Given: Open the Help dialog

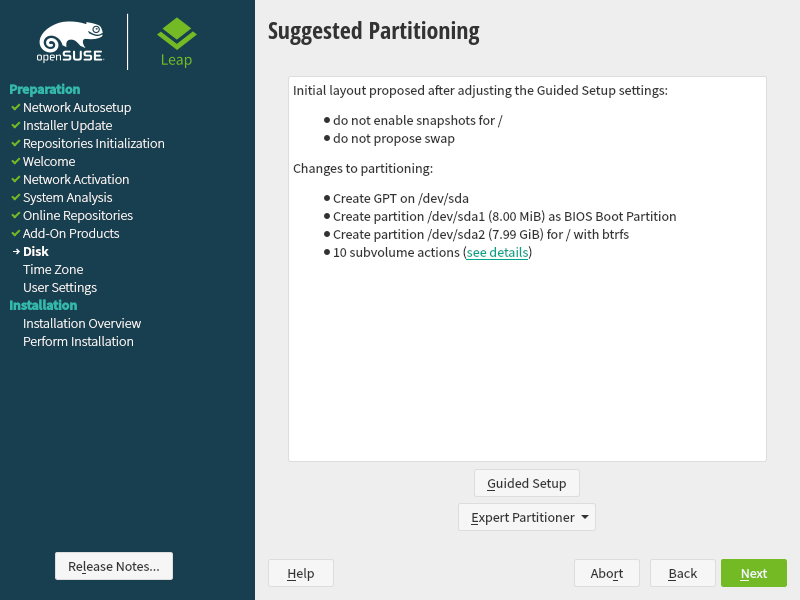Looking at the screenshot, I should coord(300,573).
